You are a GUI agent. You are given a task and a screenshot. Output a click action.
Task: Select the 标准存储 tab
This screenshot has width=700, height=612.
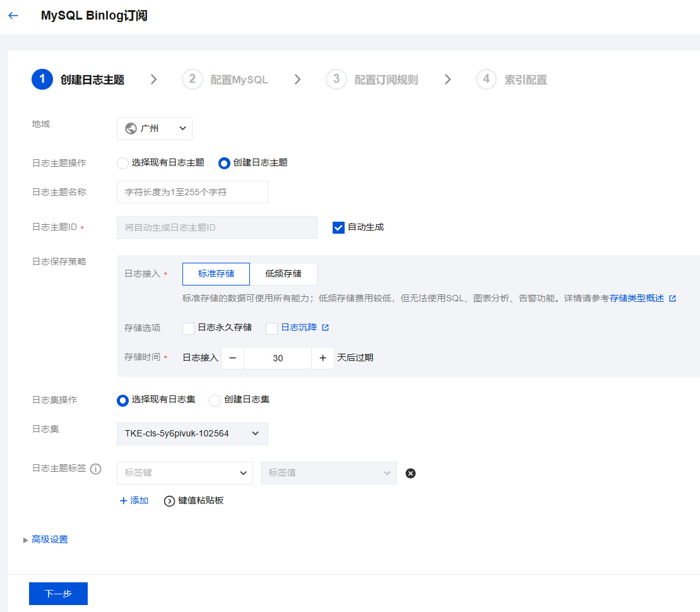tap(216, 274)
